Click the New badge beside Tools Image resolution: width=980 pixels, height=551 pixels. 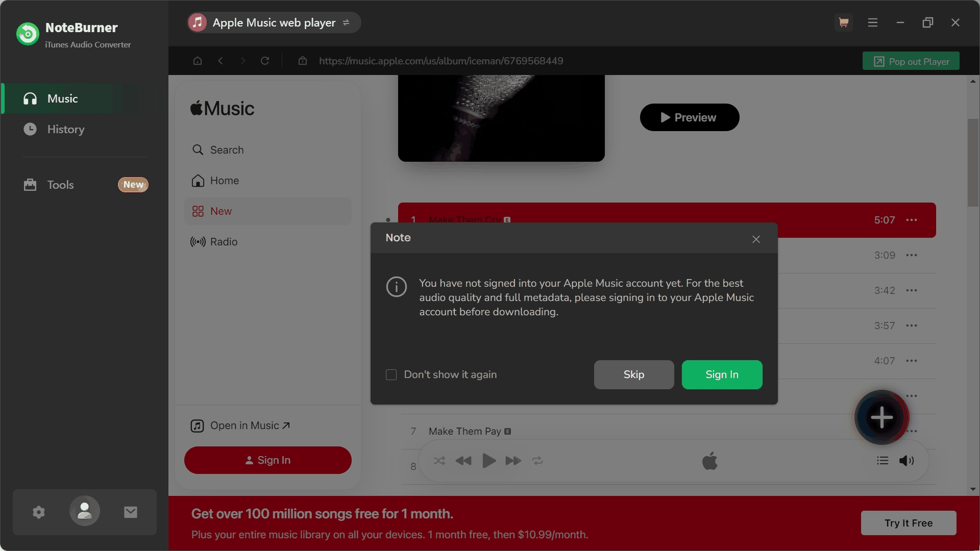tap(133, 185)
